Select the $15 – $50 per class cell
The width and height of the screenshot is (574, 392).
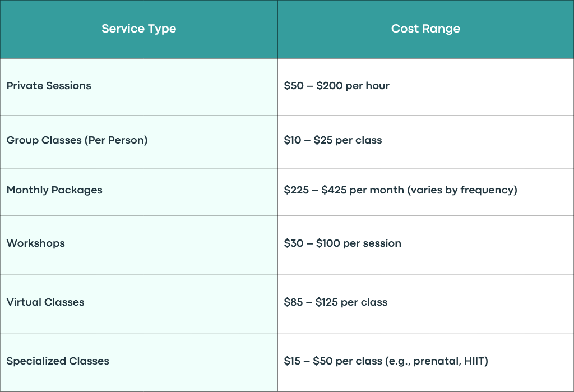(426, 362)
